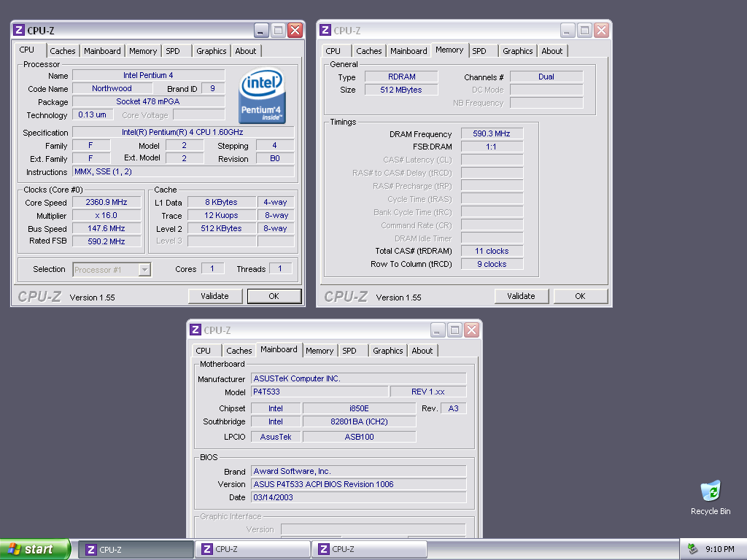This screenshot has height=560, width=747.
Task: Open Memory tab in Mainboard window
Action: pos(320,351)
